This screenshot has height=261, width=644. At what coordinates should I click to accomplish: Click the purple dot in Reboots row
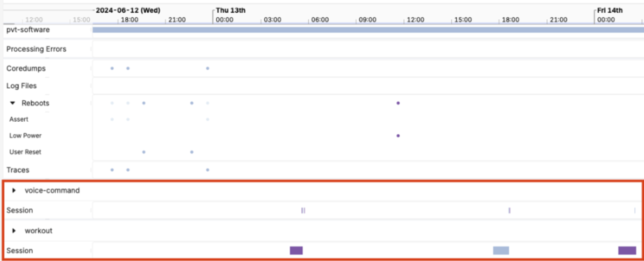(x=398, y=103)
